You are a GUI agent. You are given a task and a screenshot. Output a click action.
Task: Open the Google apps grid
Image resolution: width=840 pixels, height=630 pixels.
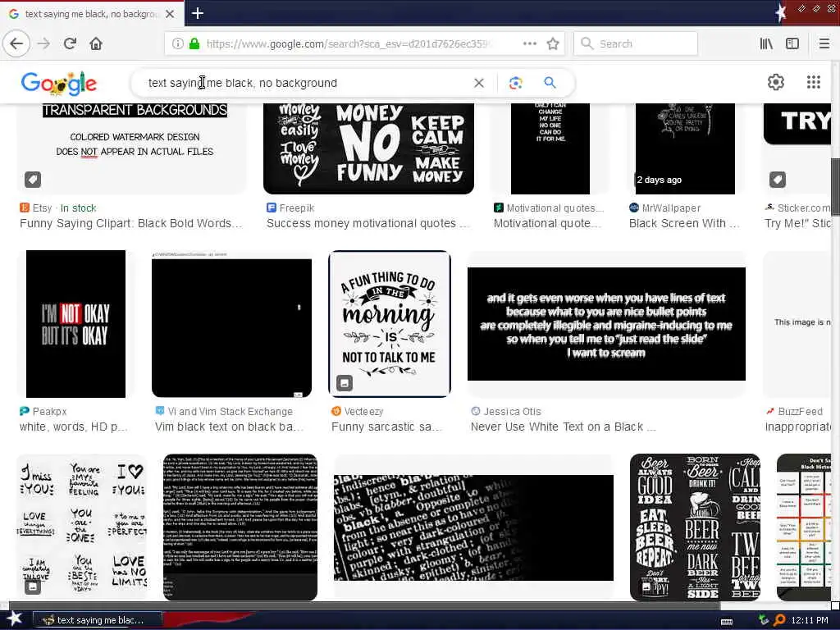coord(813,82)
